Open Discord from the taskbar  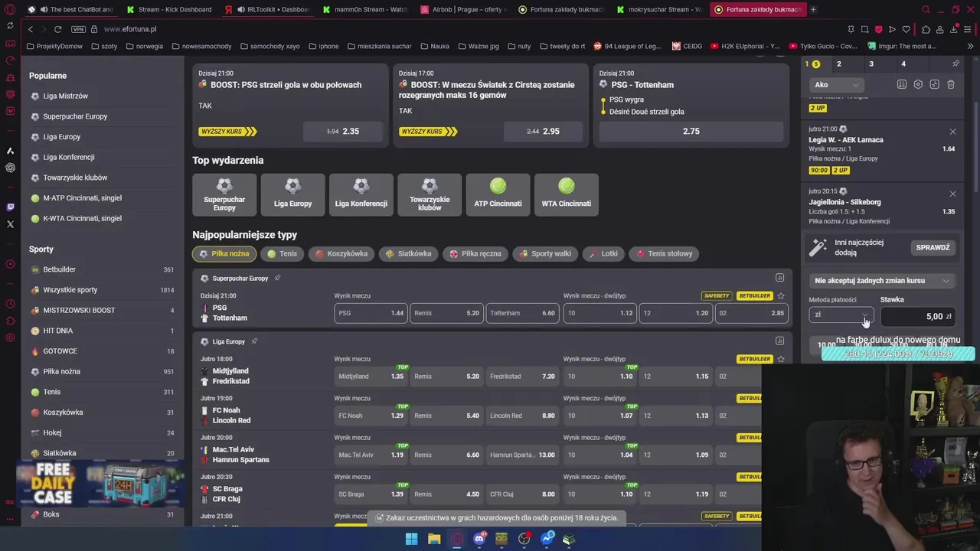pyautogui.click(x=479, y=539)
